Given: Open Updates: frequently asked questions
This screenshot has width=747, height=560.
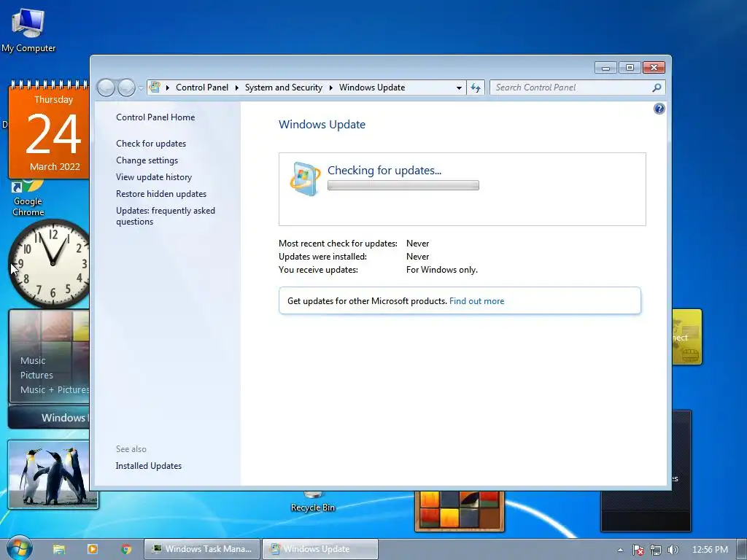Looking at the screenshot, I should click(x=166, y=216).
